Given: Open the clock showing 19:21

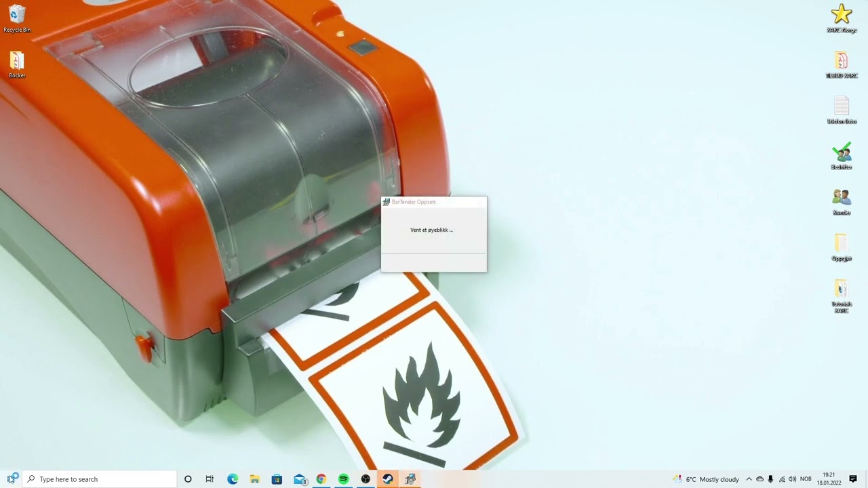Looking at the screenshot, I should (x=828, y=479).
